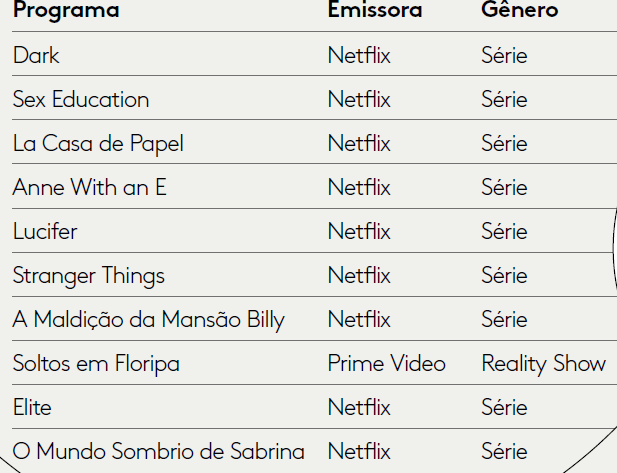The width and height of the screenshot is (617, 473).
Task: Click O Mundo Sombrio de Sabrina
Action: [159, 451]
